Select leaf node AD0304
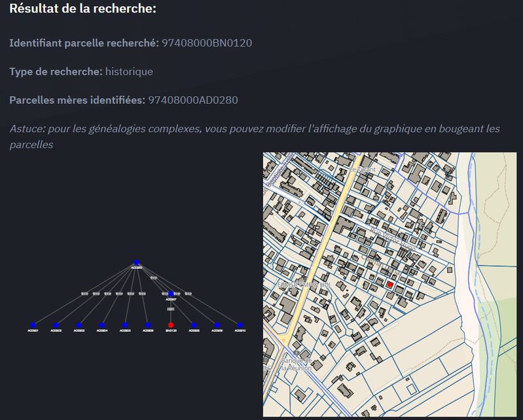 point(101,325)
